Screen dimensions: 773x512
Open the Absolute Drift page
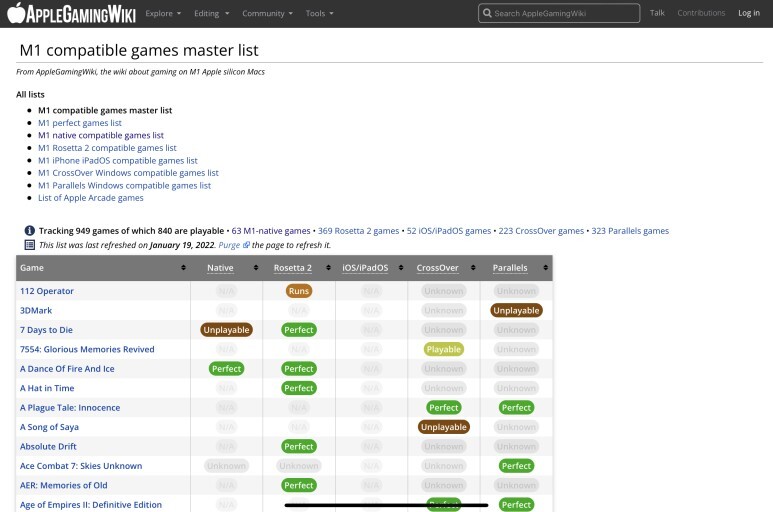point(48,446)
